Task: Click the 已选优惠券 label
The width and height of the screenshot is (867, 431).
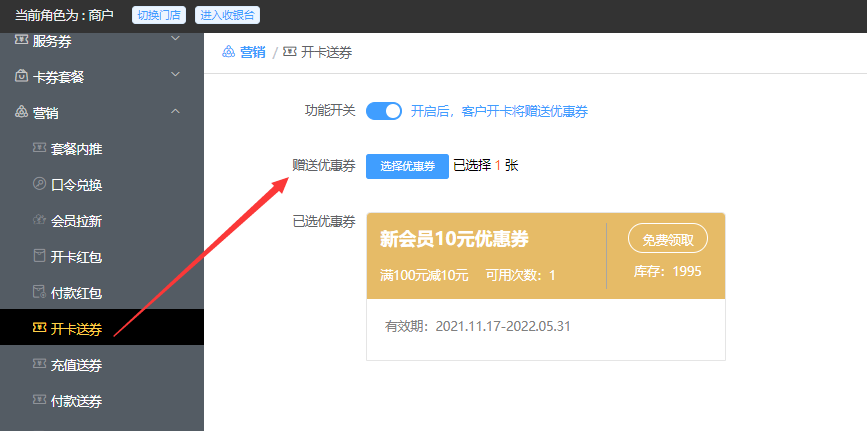Action: [324, 221]
